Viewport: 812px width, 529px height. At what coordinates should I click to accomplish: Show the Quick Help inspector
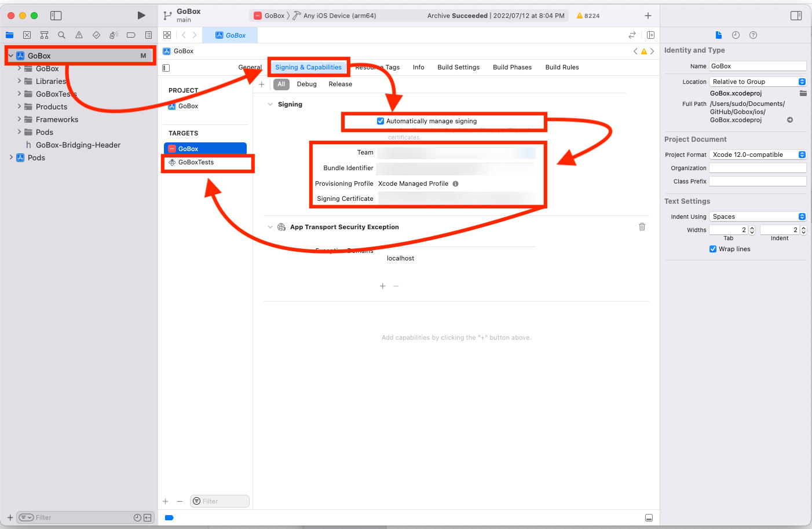[x=753, y=35]
